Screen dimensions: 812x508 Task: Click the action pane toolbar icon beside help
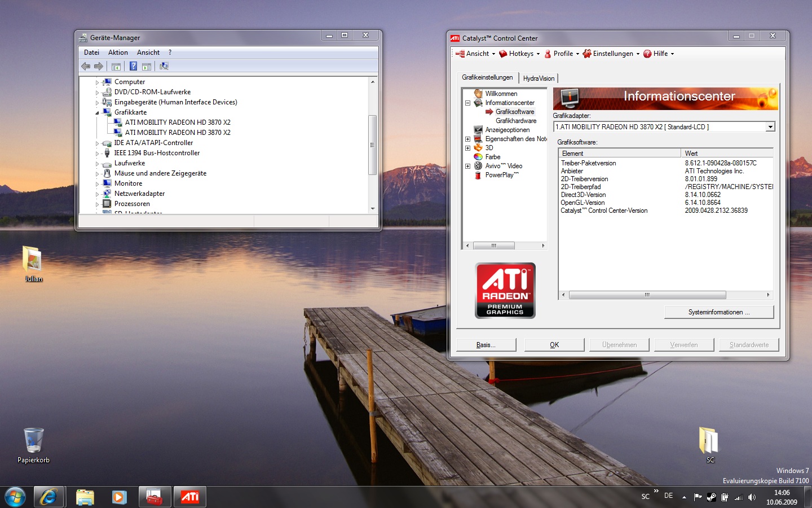pyautogui.click(x=147, y=66)
